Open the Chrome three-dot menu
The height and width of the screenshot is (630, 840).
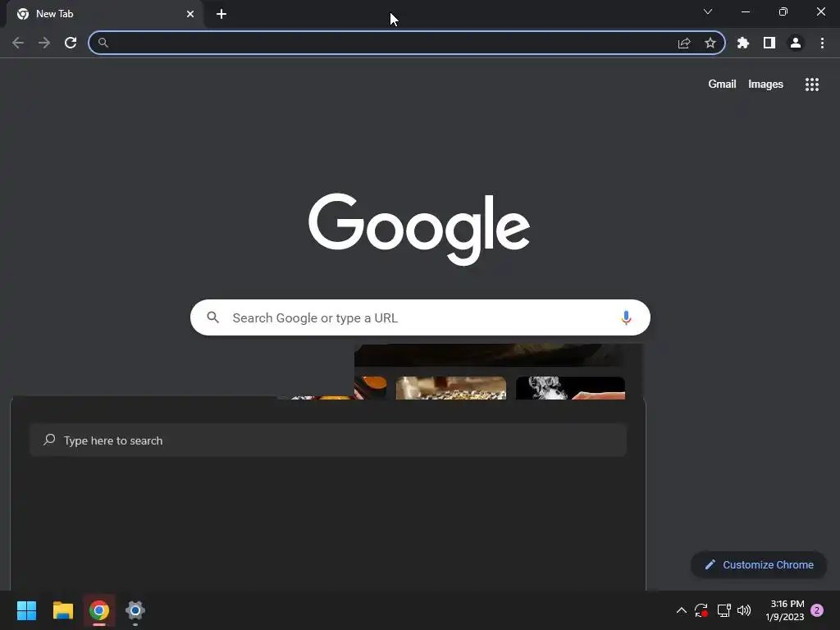click(x=822, y=43)
